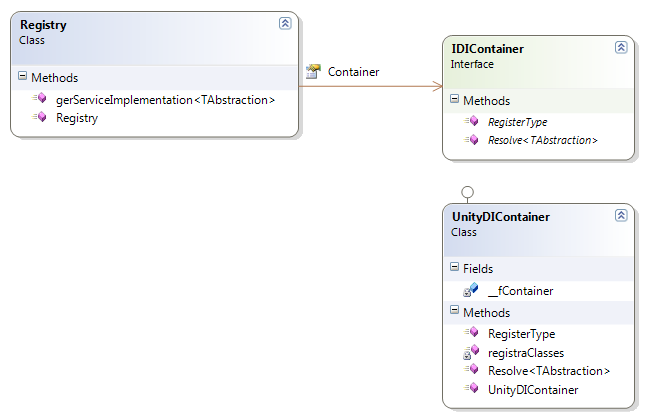Collapse the Methods section of IDIContainer

pyautogui.click(x=455, y=100)
